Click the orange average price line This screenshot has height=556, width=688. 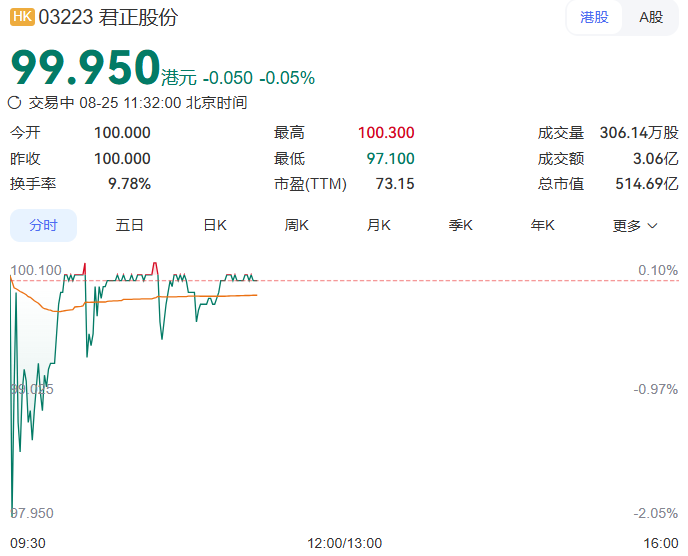[132, 299]
